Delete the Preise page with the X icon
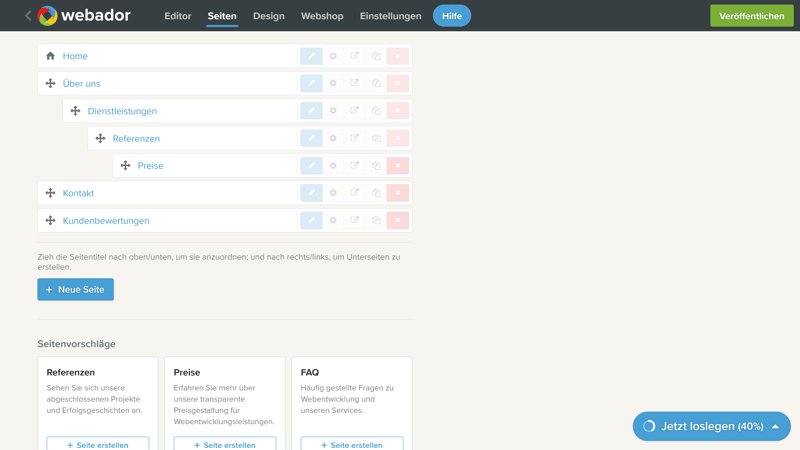800x450 pixels. [x=398, y=166]
